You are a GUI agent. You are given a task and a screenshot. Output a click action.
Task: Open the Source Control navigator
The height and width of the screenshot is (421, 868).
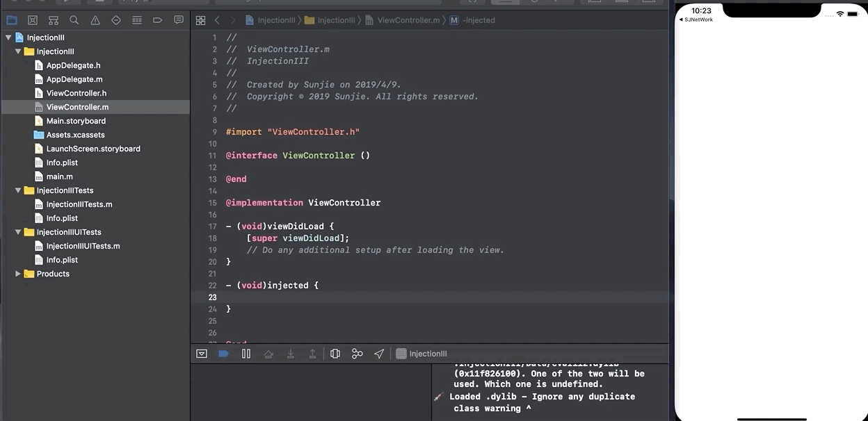[33, 20]
